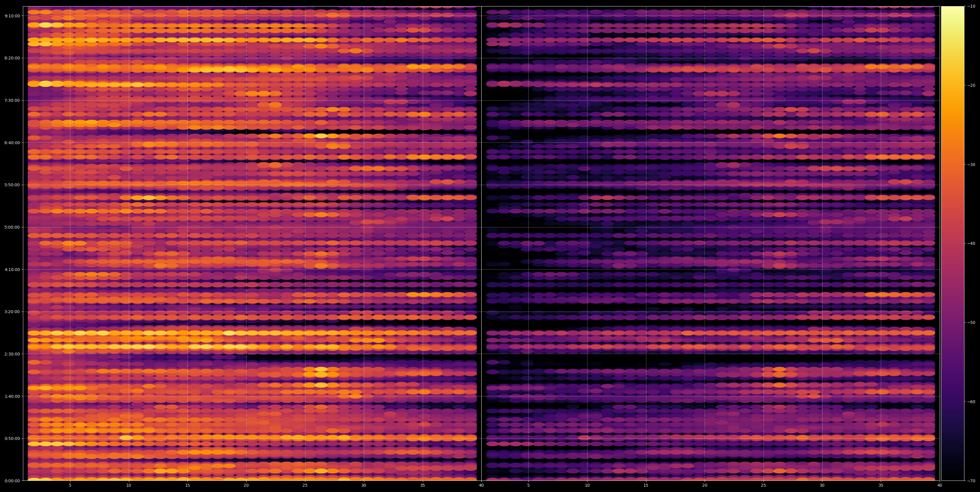The width and height of the screenshot is (980, 492).
Task: Click the -60 label on the colorbar
Action: click(x=971, y=402)
